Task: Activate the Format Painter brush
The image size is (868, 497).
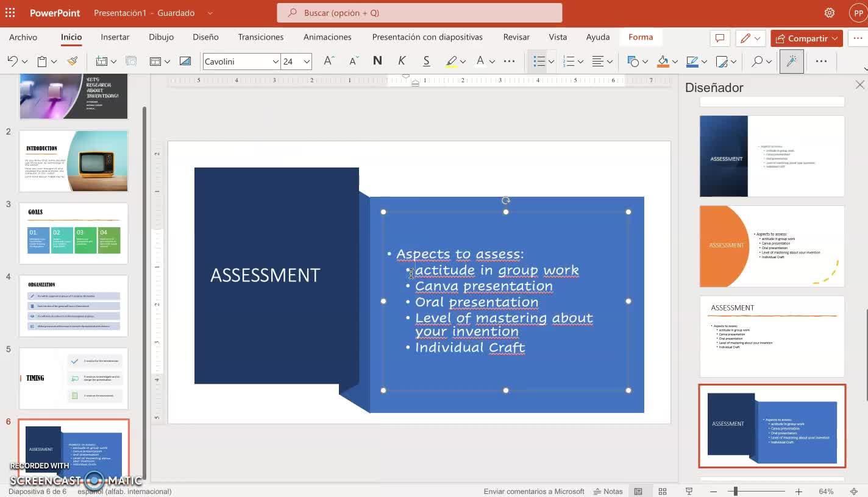Action: [x=72, y=61]
